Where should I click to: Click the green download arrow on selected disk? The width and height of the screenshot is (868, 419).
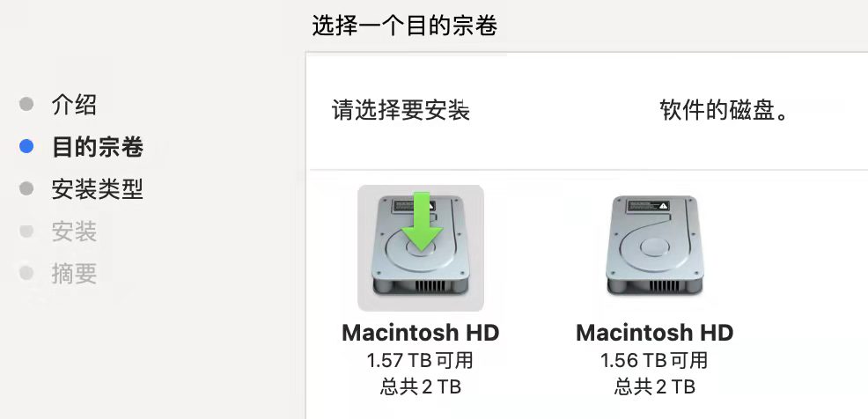click(422, 221)
